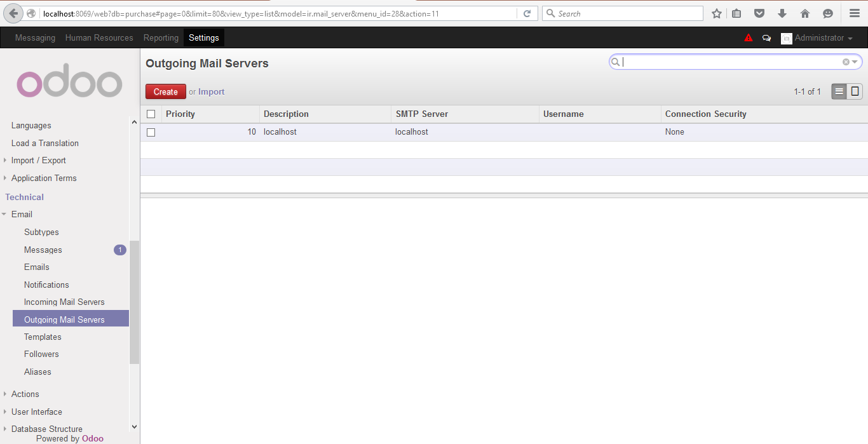Click the Administrator avatar image
Viewport: 868px width, 444px height.
pos(787,38)
